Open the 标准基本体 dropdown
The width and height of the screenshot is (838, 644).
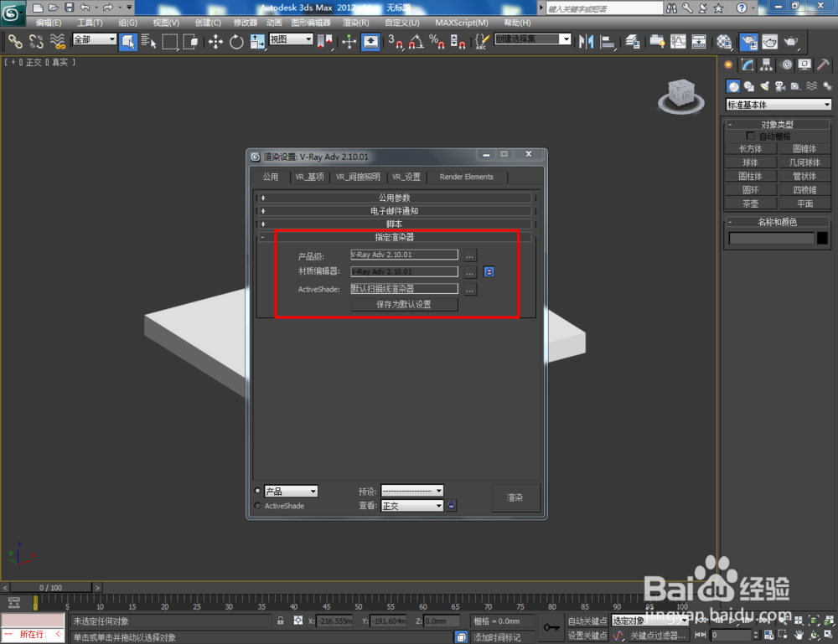[x=779, y=105]
